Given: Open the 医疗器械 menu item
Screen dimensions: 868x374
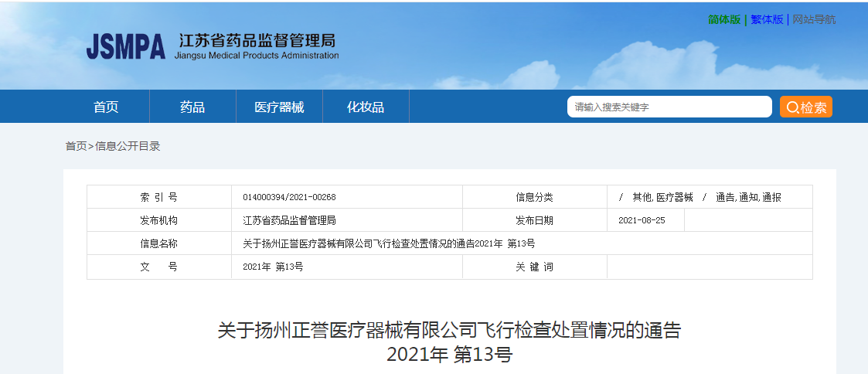Looking at the screenshot, I should tap(279, 107).
